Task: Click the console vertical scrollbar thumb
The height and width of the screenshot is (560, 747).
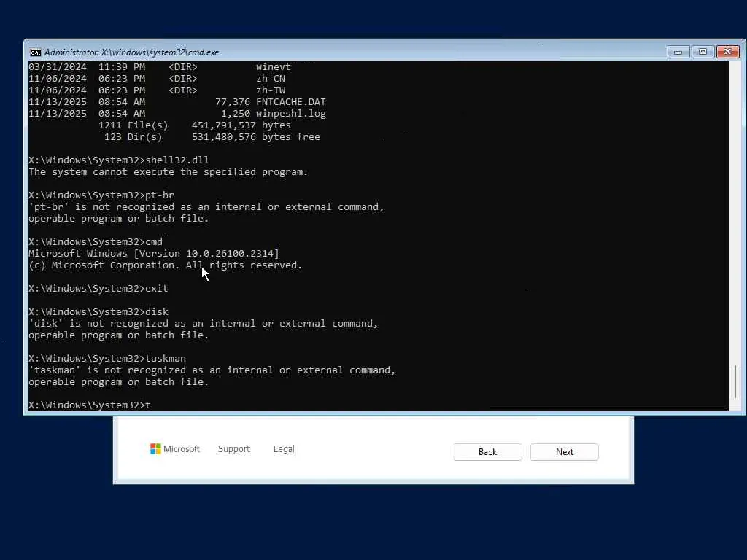Action: [735, 381]
